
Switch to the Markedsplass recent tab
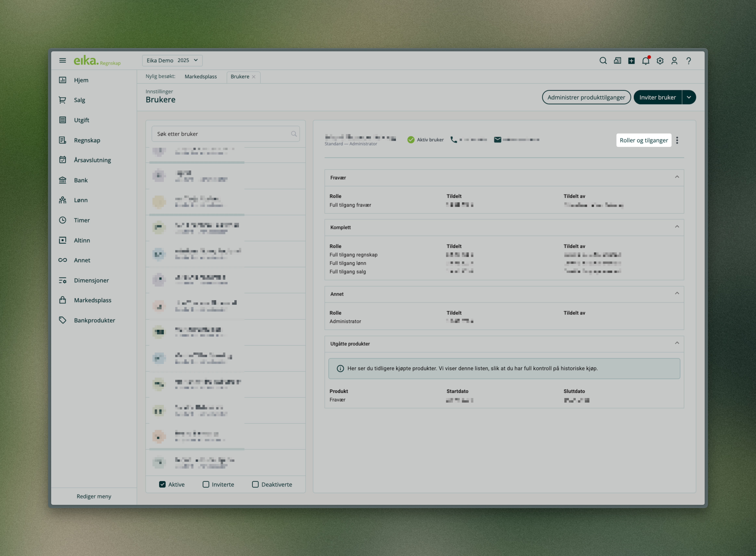[200, 77]
